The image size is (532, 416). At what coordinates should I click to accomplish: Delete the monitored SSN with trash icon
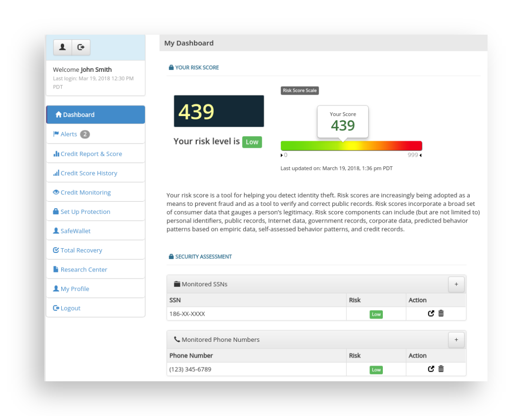point(441,313)
